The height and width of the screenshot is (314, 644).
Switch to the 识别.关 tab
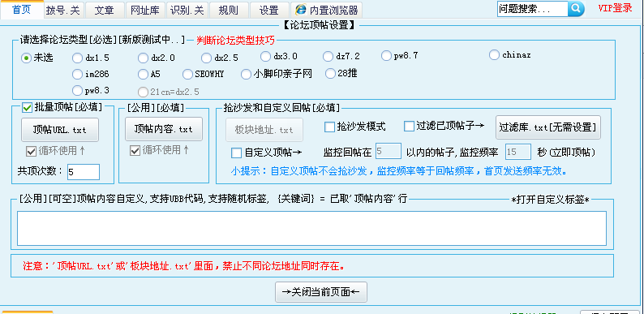point(187,11)
